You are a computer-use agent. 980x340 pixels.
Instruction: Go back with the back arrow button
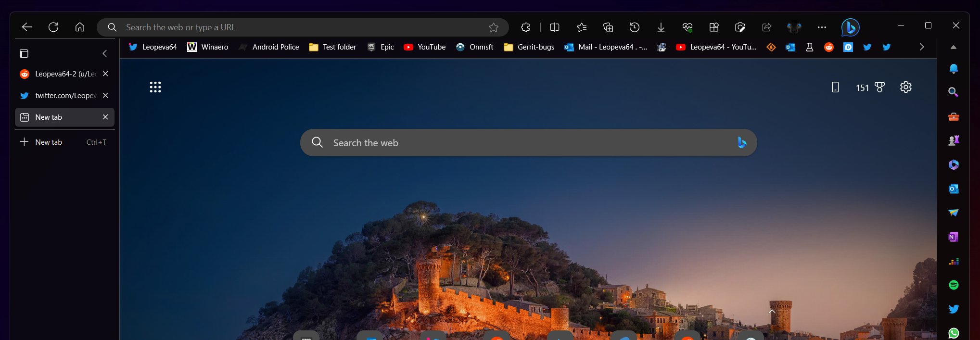click(x=27, y=27)
